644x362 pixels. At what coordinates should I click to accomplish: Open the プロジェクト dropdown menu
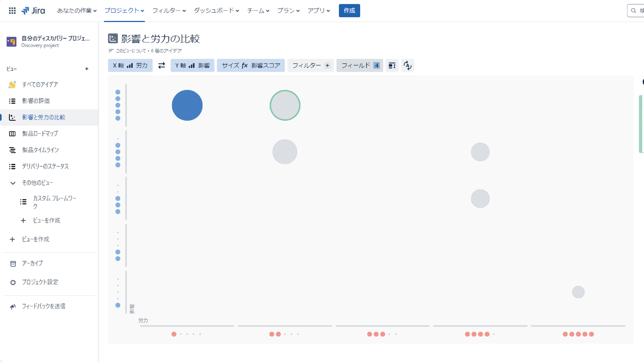(x=124, y=10)
